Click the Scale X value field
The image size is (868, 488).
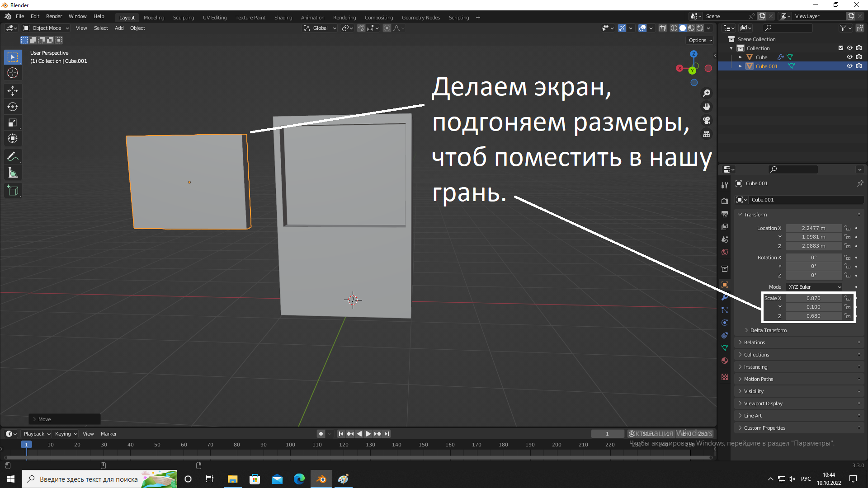(x=814, y=298)
